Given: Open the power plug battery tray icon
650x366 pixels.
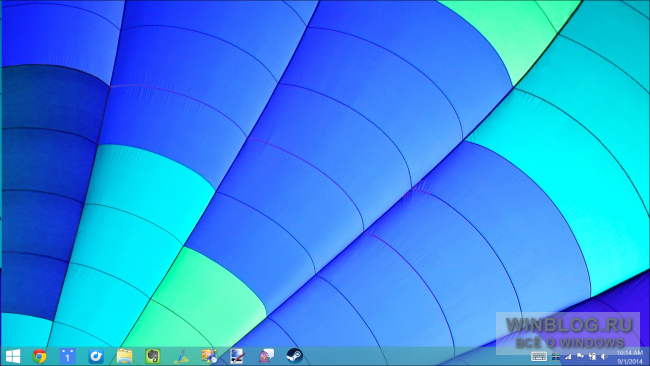Looking at the screenshot, I should (x=592, y=356).
